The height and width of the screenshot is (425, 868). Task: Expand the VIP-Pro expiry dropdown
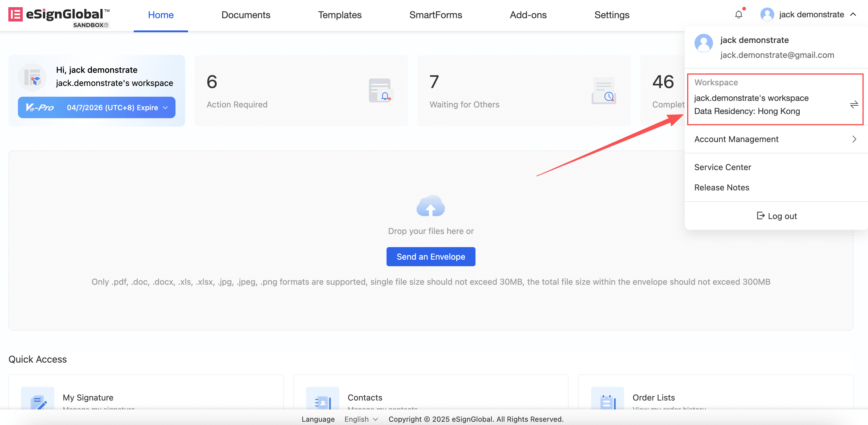pos(165,107)
